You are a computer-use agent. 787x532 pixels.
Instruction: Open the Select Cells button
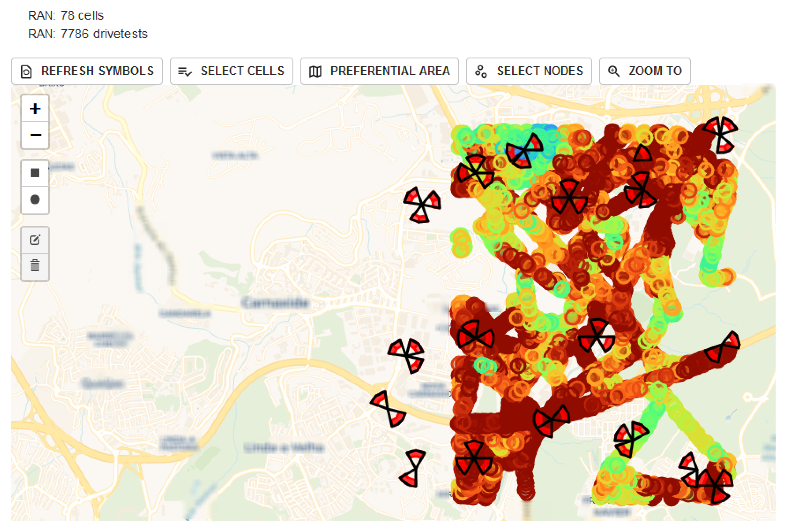point(231,71)
